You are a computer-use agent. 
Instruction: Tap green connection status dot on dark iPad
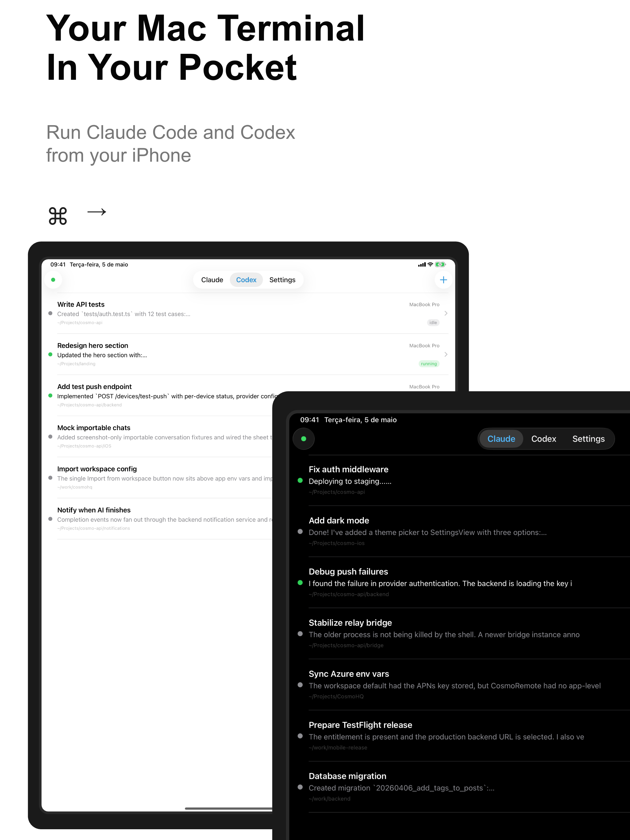[304, 439]
